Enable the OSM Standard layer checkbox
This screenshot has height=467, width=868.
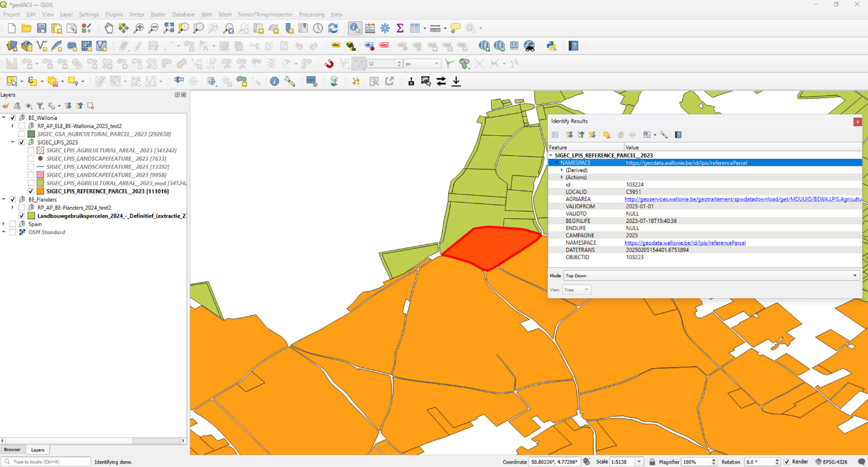point(13,232)
